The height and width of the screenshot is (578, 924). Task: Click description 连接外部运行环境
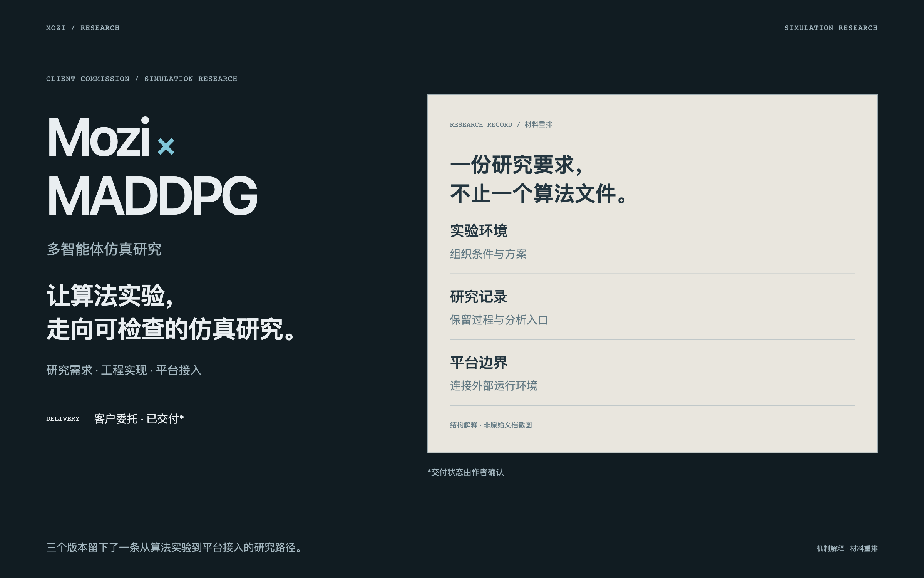494,386
